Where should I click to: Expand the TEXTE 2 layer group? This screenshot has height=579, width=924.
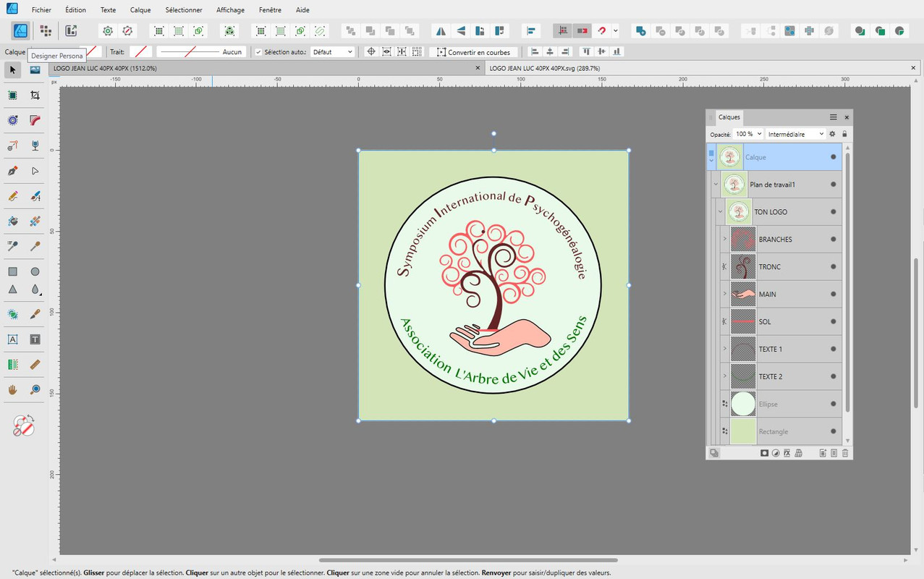coord(724,376)
